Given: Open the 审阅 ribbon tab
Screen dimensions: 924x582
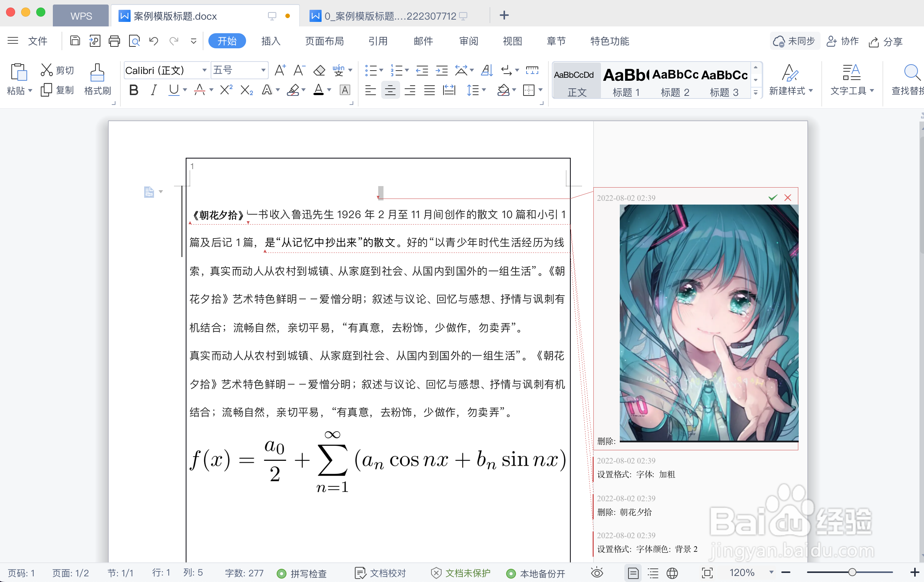Looking at the screenshot, I should (468, 41).
